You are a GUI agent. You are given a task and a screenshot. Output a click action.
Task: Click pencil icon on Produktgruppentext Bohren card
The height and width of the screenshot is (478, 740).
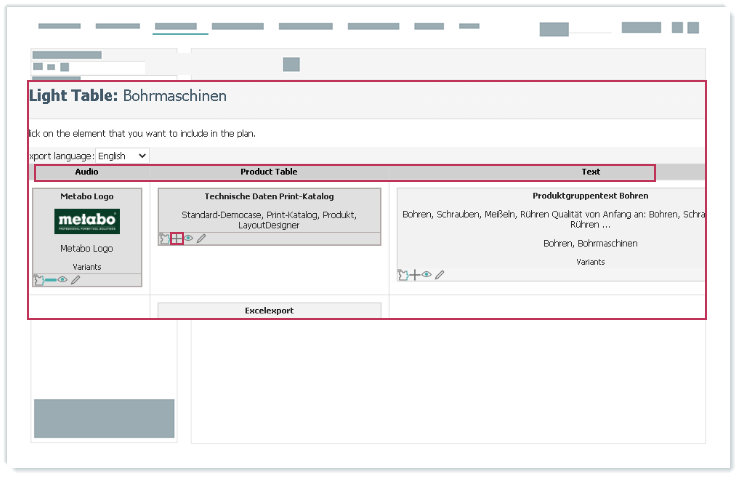coord(439,274)
